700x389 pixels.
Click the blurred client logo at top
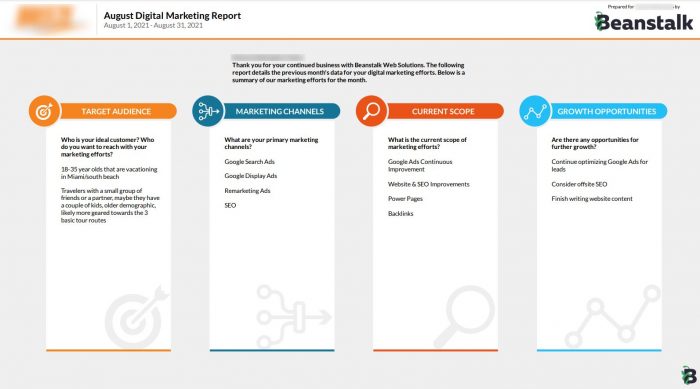tap(46, 18)
